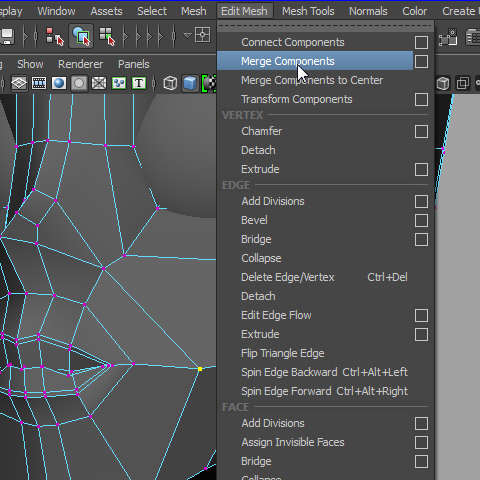Open the Panels menu
The width and height of the screenshot is (480, 480).
(134, 64)
